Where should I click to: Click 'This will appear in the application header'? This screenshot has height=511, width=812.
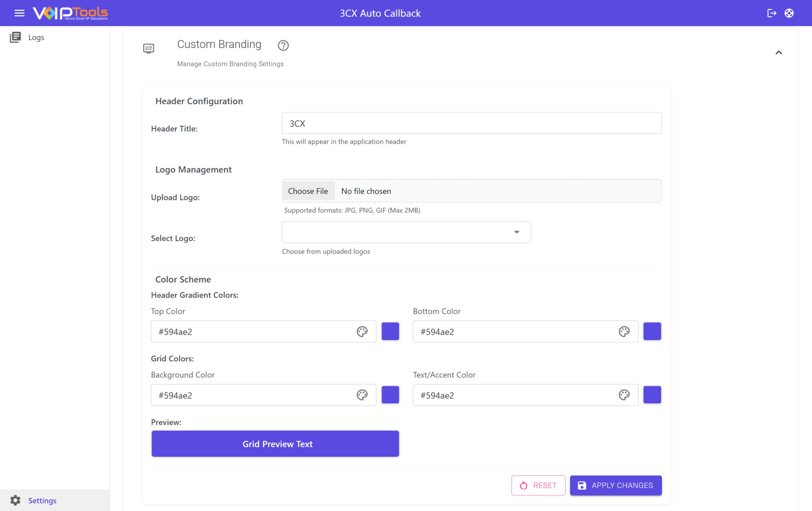(x=344, y=142)
